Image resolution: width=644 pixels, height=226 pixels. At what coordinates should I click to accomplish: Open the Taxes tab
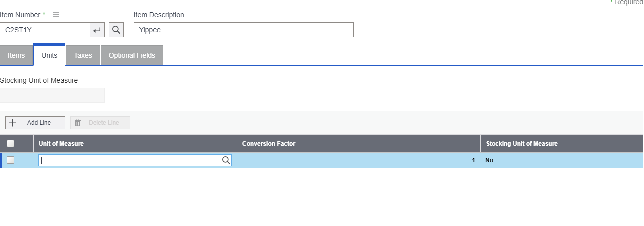(x=83, y=55)
